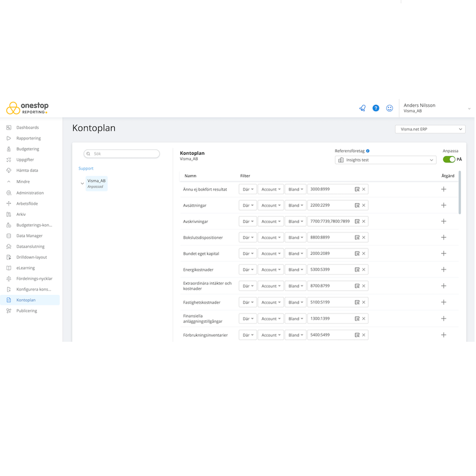
Task: Clear the Avskrivningar filter value
Action: [x=364, y=221]
